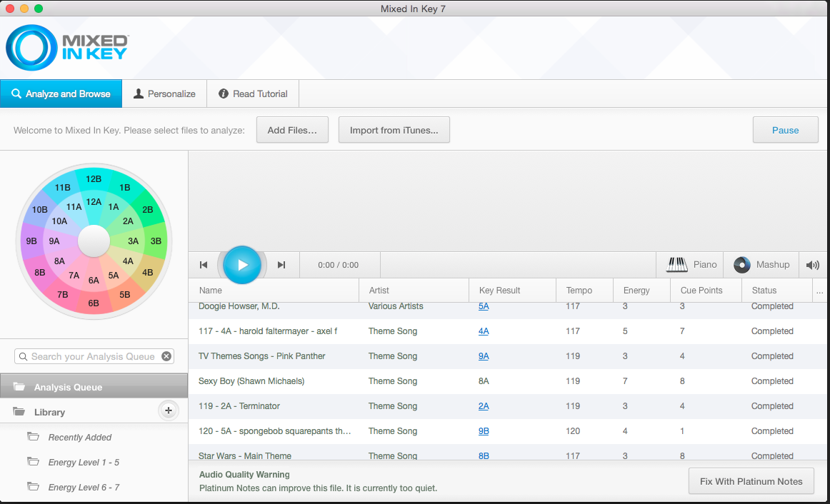Open the Recently Added playlist
Viewport: 830px width, 504px height.
[x=80, y=438]
